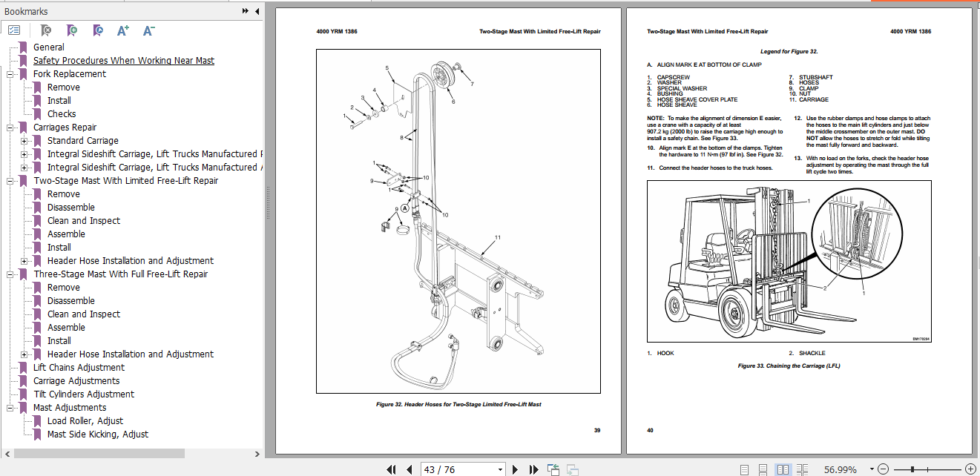Collapse the Fork Replacement bookmark tree
This screenshot has width=980, height=476.
click(10, 73)
